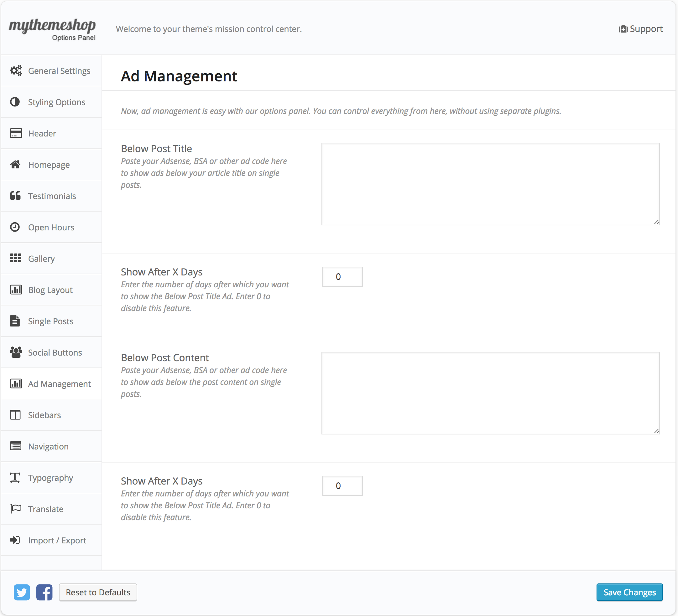Viewport: 678px width, 616px height.
Task: Click the Open Hours clock icon
Action: tap(15, 227)
